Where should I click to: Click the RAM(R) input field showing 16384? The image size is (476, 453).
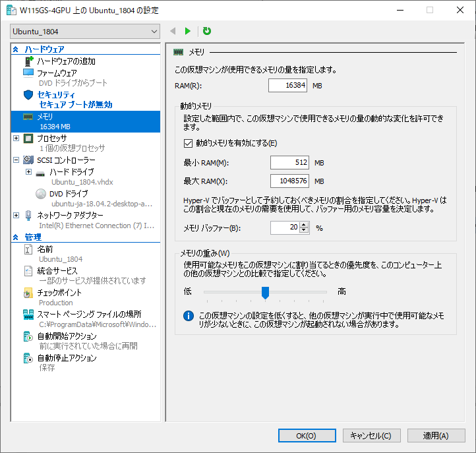(x=287, y=85)
